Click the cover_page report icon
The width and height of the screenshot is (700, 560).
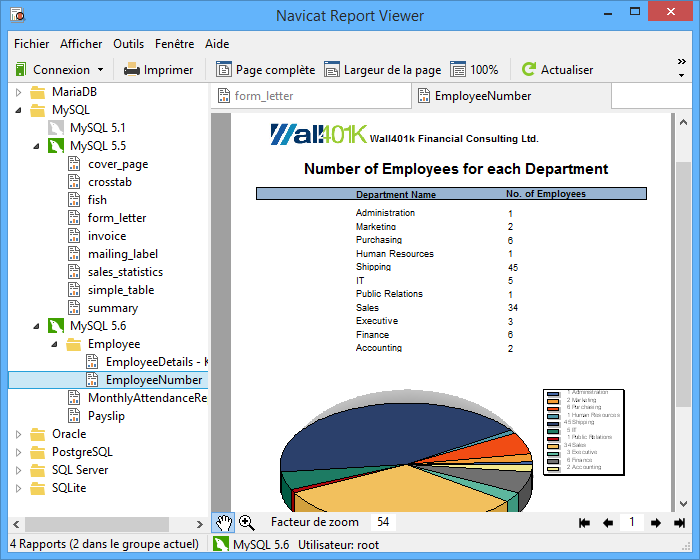click(x=74, y=164)
